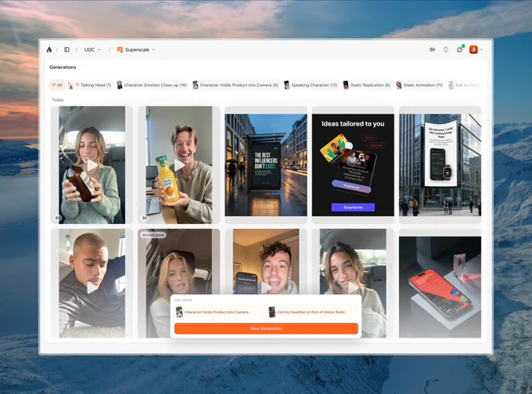The width and height of the screenshot is (532, 394).
Task: Select Character Emotion Close-up (16) tab
Action: click(x=152, y=85)
